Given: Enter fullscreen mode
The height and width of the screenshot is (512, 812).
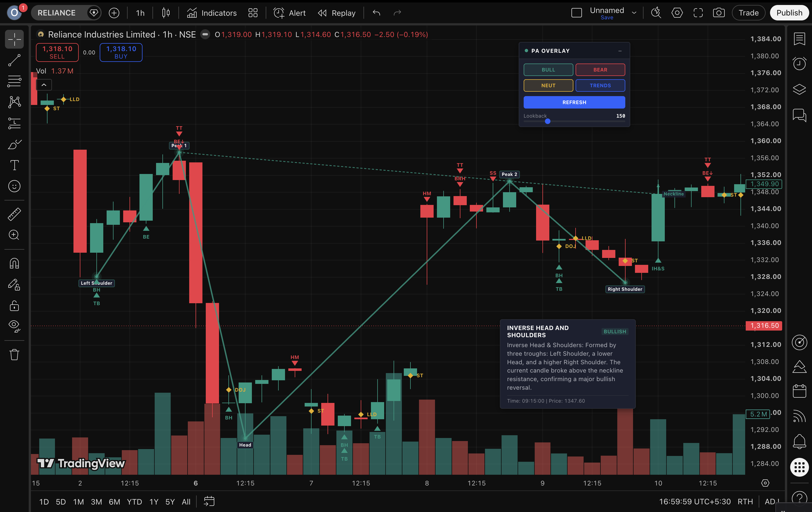Looking at the screenshot, I should pos(698,13).
